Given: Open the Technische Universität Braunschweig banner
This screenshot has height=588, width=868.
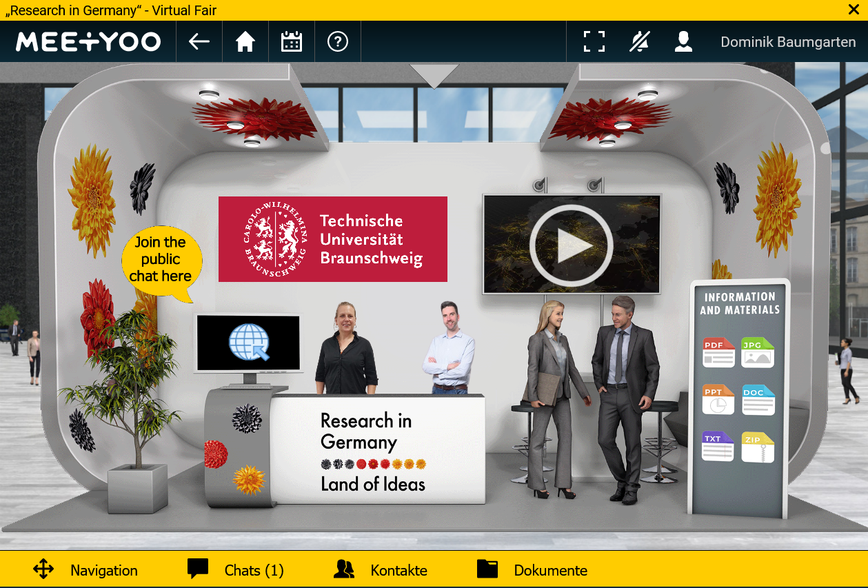Looking at the screenshot, I should point(333,239).
